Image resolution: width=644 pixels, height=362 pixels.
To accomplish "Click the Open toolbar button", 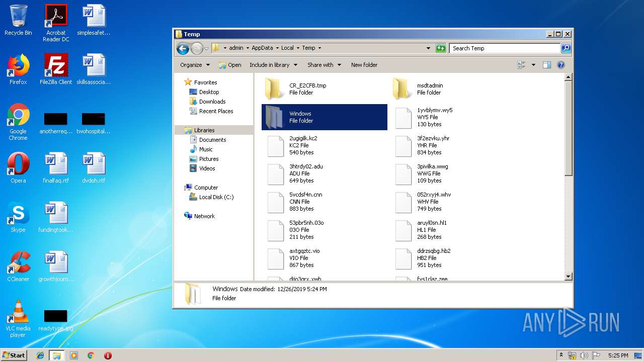I will [x=230, y=65].
